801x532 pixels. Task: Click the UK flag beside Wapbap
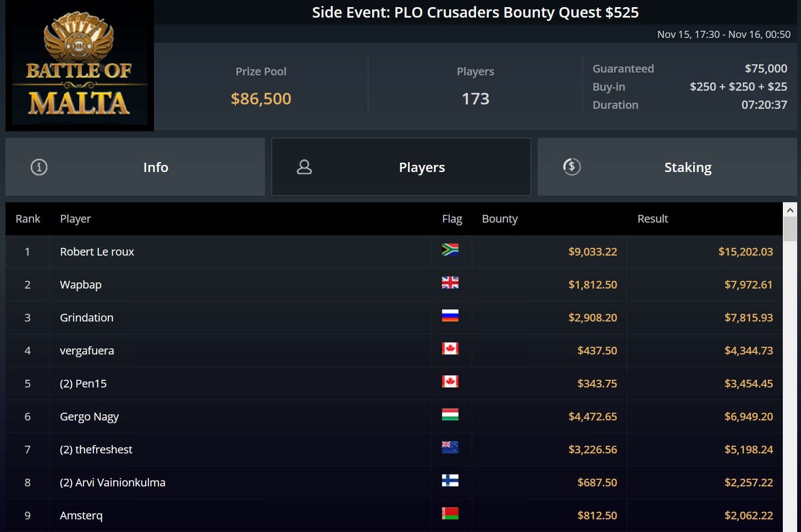(450, 283)
